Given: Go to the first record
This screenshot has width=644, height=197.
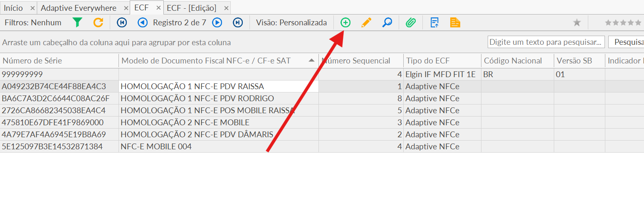Looking at the screenshot, I should click(122, 22).
